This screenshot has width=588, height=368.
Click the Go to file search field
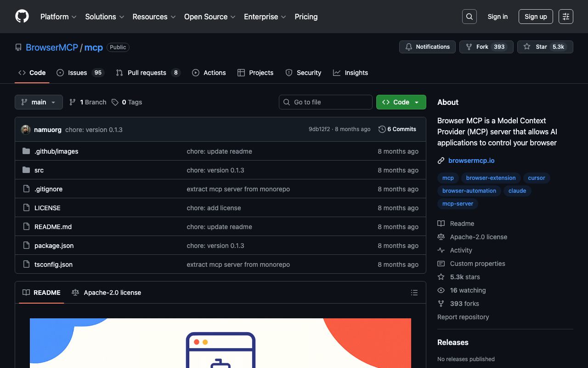point(325,102)
